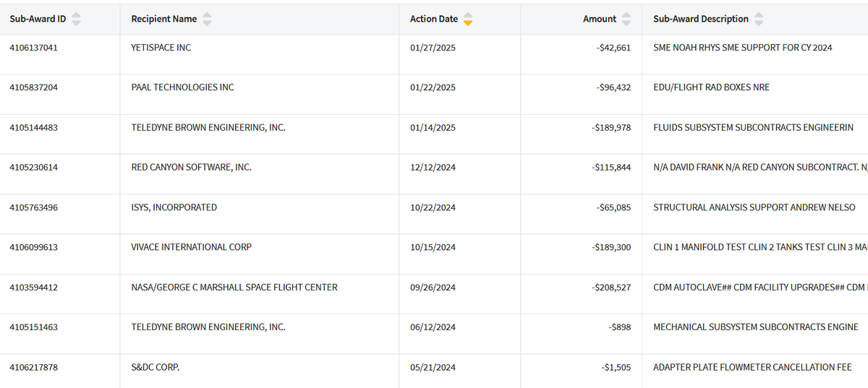868x388 pixels.
Task: Select sub-award ID 4106217878
Action: click(33, 367)
